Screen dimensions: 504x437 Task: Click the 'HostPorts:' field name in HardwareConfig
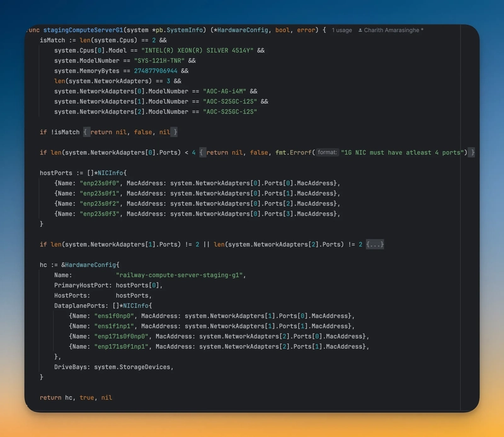click(x=72, y=295)
